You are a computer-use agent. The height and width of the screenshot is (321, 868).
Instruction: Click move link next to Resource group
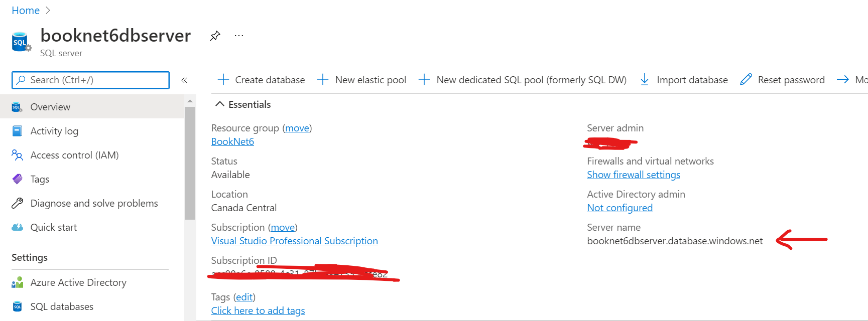297,128
